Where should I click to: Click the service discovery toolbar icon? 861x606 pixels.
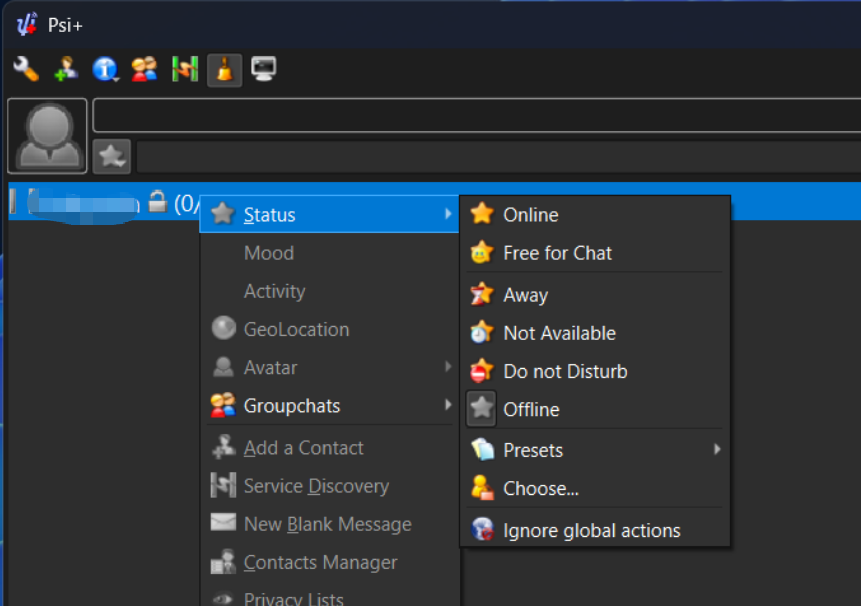pos(185,69)
